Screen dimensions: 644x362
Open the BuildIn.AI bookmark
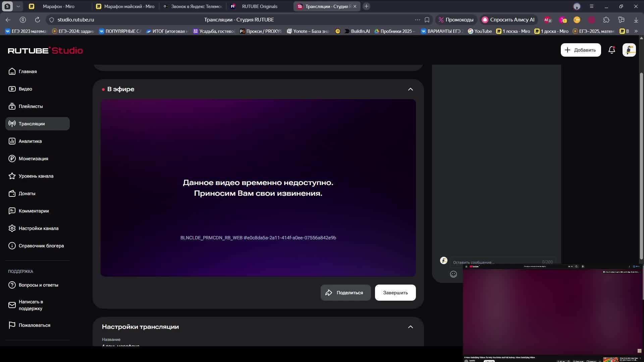coord(357,31)
